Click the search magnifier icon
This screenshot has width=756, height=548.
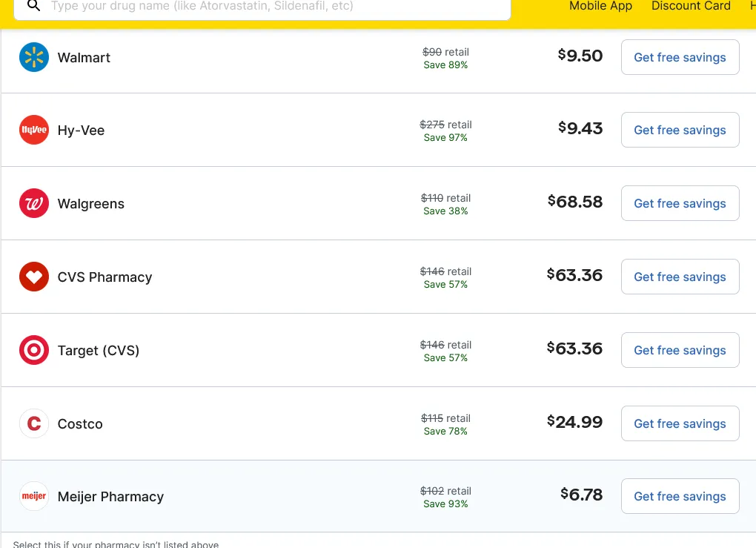[x=33, y=6]
